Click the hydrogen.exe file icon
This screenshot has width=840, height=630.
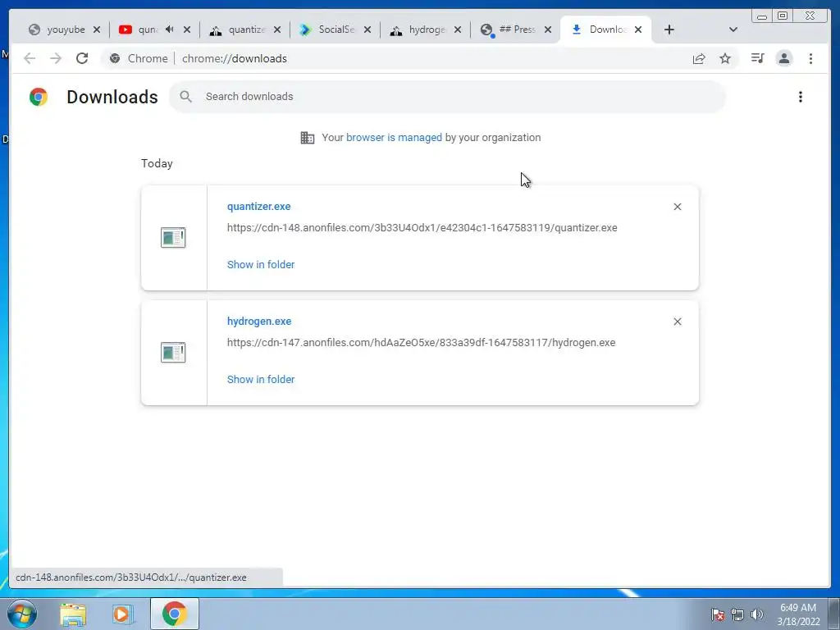(x=173, y=353)
